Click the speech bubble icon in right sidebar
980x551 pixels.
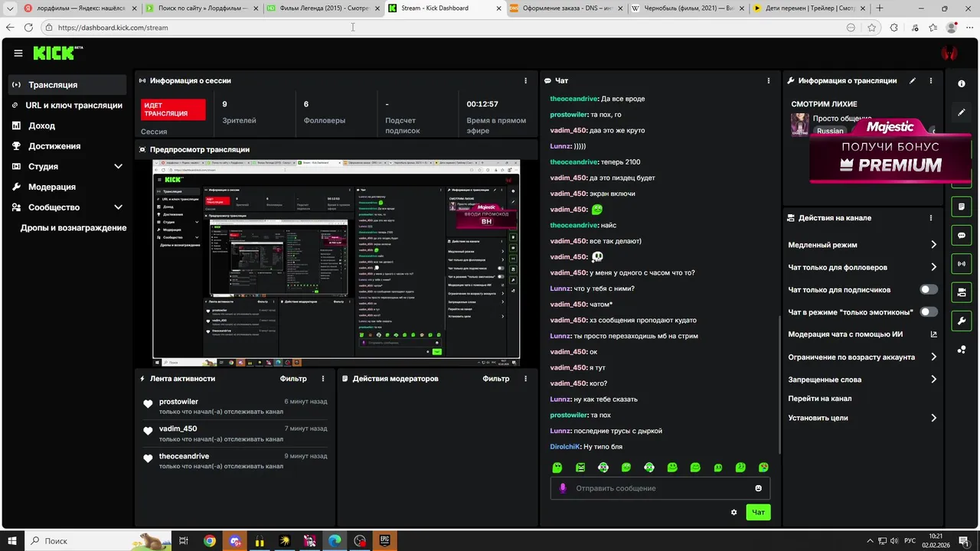962,236
